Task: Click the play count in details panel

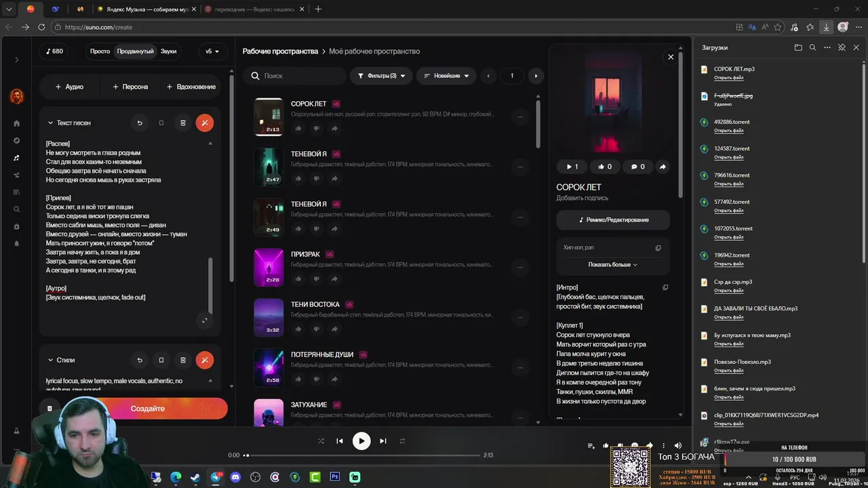Action: (572, 167)
